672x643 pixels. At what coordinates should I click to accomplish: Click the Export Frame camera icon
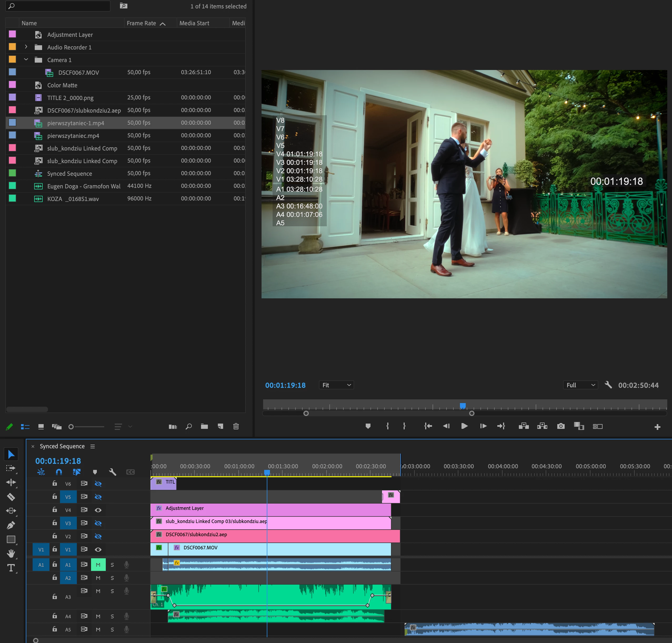coord(561,426)
